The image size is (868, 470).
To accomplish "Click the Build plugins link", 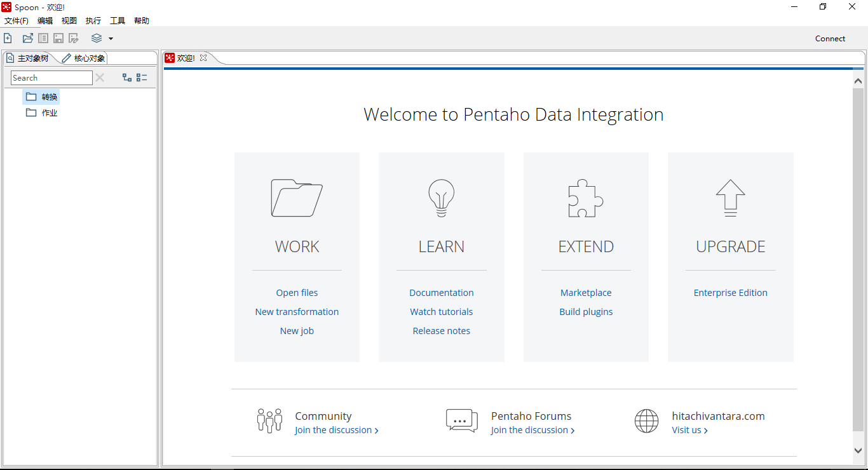I will pos(586,312).
